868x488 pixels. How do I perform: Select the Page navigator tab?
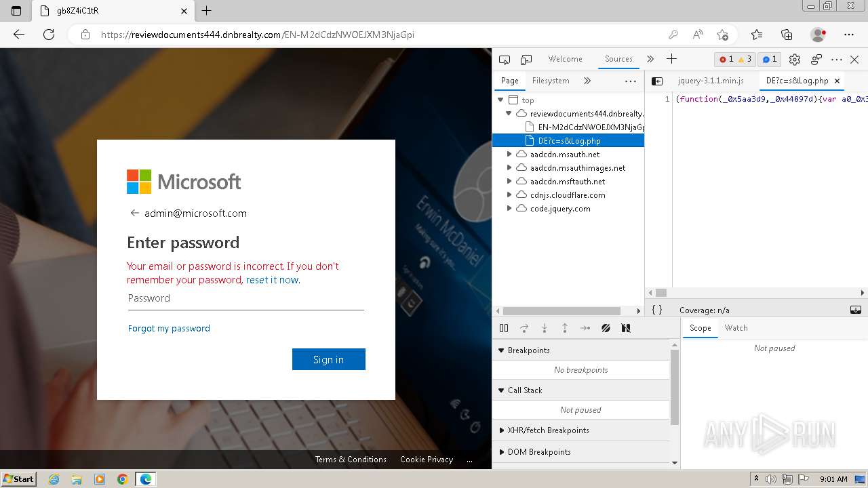pyautogui.click(x=509, y=81)
